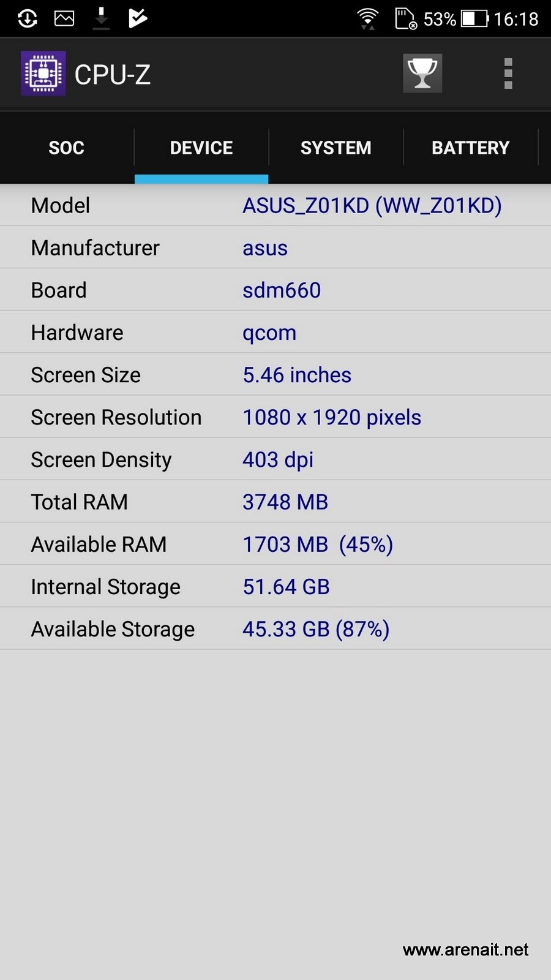Tap the image notification icon
The height and width of the screenshot is (980, 551).
[x=64, y=18]
